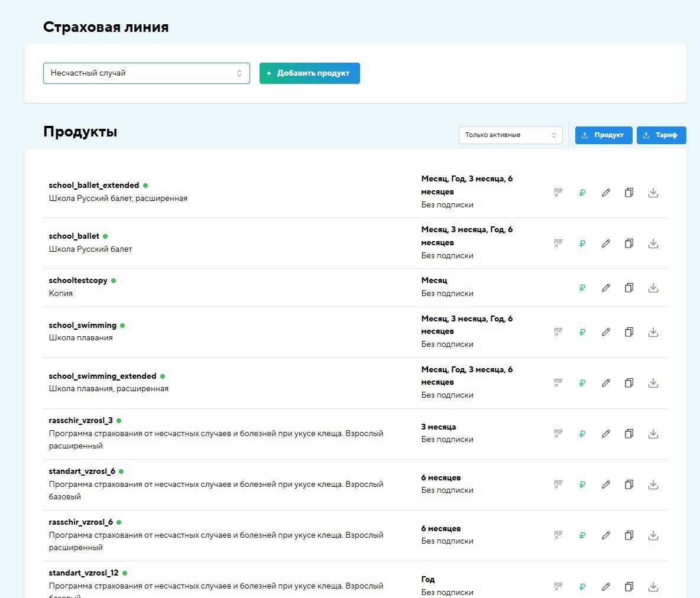
Task: Click the rasschir_vzrosl_3 product description text
Action: [x=216, y=434]
